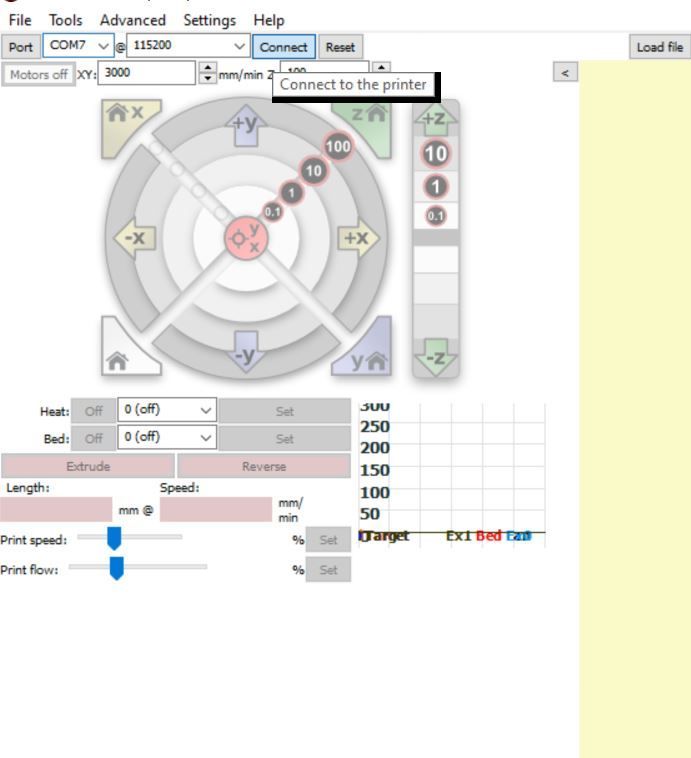691x758 pixels.
Task: Click Set for Heat temperature
Action: click(285, 411)
